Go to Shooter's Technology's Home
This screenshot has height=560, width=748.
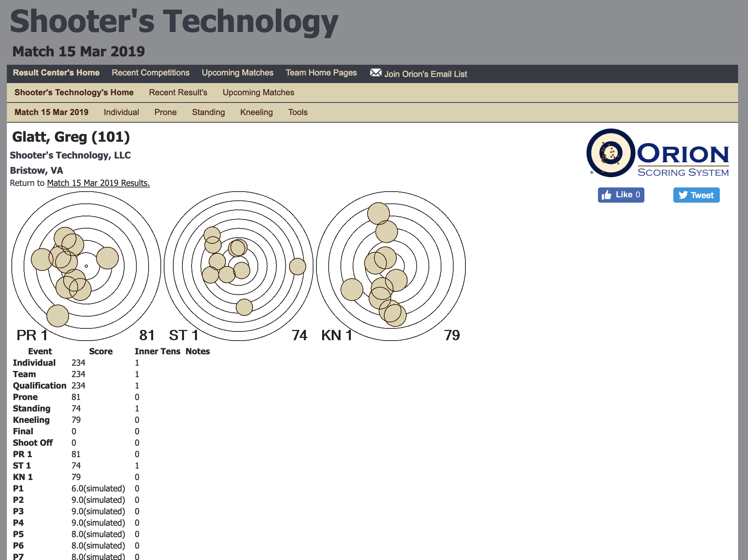[x=74, y=93]
